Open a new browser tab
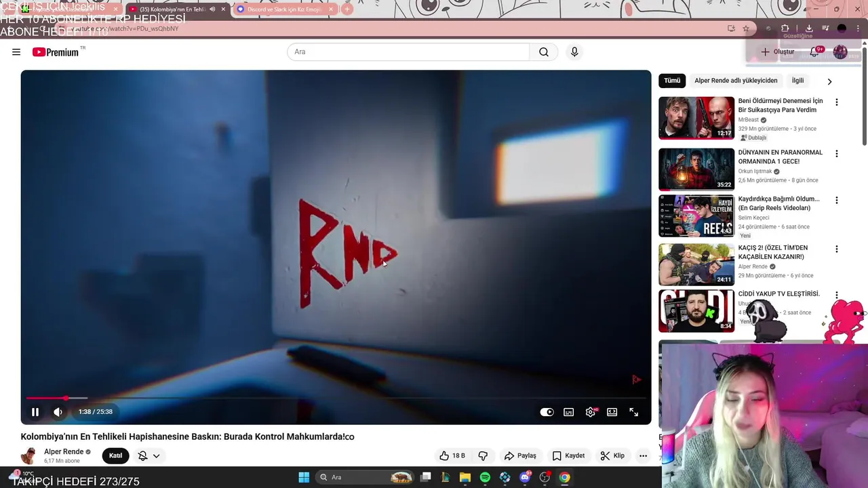868x488 pixels. coord(347,9)
